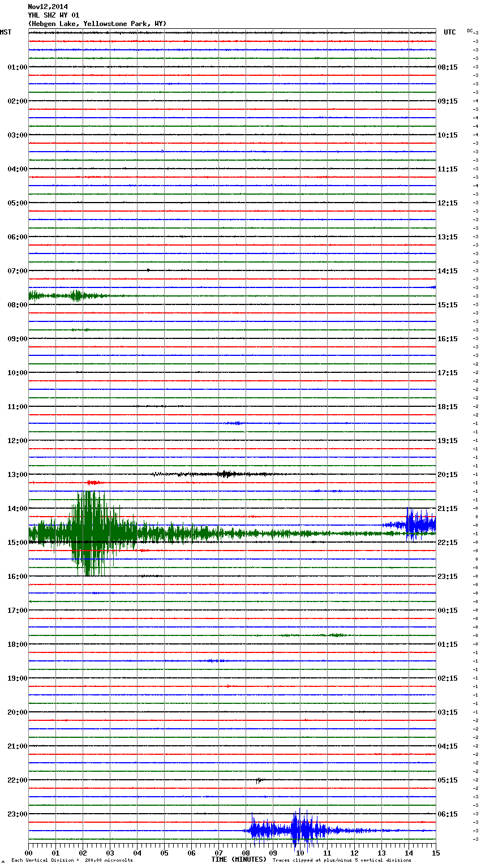Image resolution: width=481 pixels, height=868 pixels.
Task: Click the 15:15 UTC time label
Action: coord(448,305)
